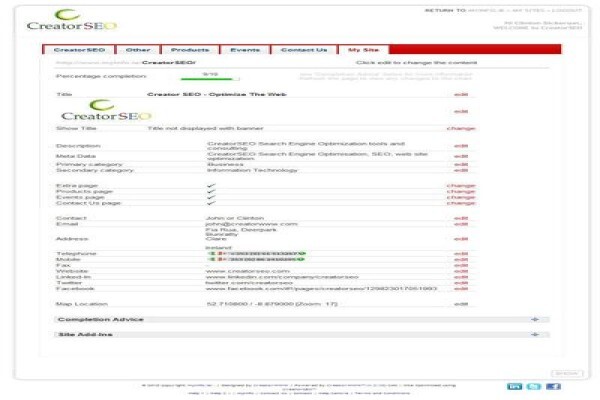Edit the Telephone row
The width and height of the screenshot is (600, 400).
[461, 254]
